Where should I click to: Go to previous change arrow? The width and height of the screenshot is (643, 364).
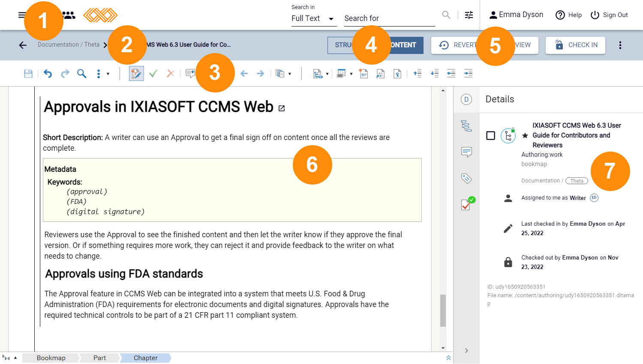click(244, 74)
